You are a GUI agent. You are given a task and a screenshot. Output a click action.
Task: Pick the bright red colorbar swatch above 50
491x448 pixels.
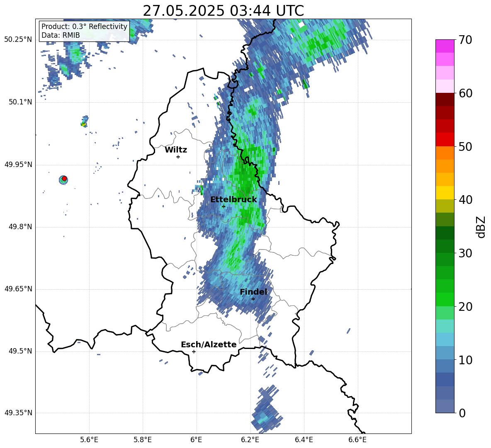tap(445, 140)
